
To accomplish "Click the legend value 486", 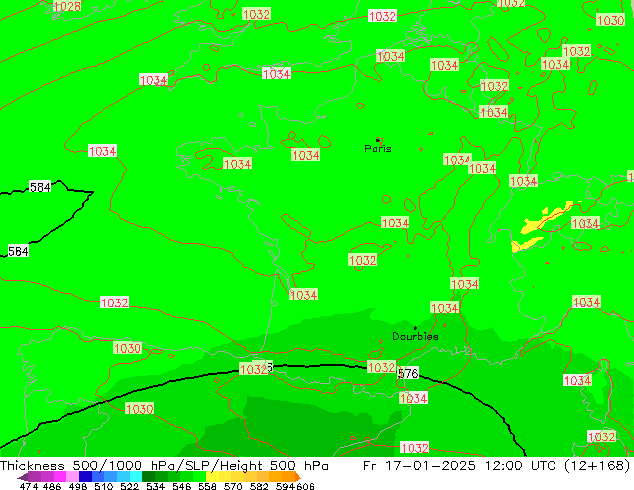I will pyautogui.click(x=52, y=486).
